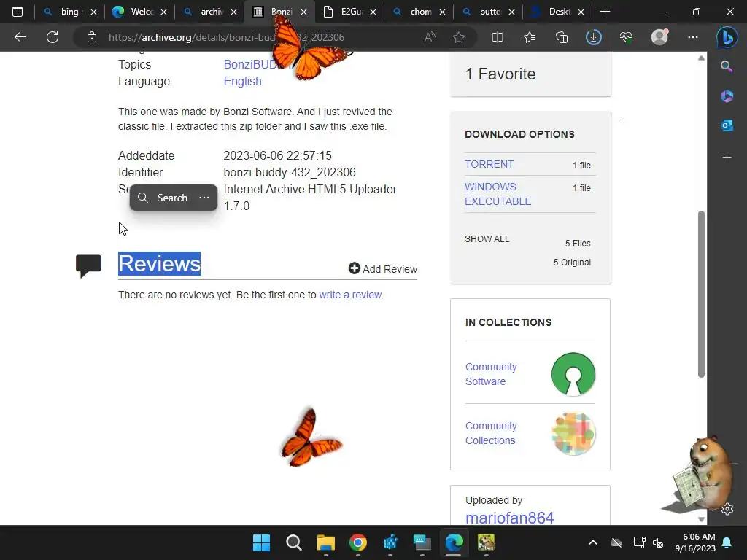Image resolution: width=747 pixels, height=560 pixels.
Task: Download the WINDOWS EXECUTABLE file
Action: pos(498,194)
